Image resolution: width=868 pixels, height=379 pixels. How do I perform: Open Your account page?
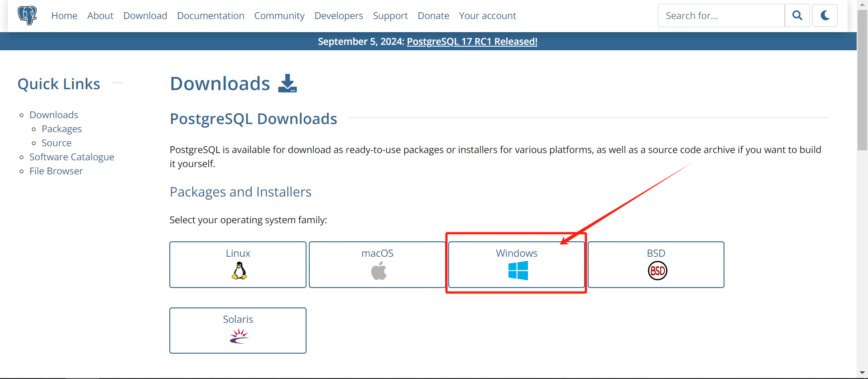coord(488,16)
